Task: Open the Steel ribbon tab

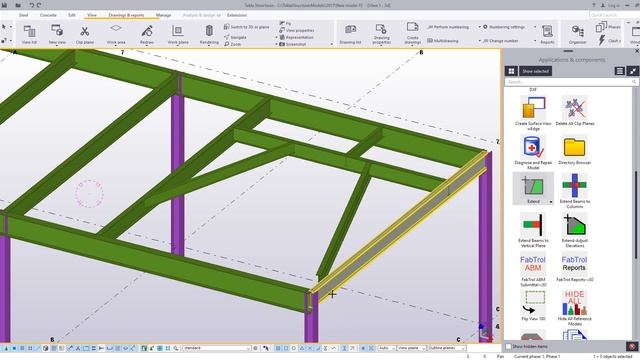Action: point(24,15)
